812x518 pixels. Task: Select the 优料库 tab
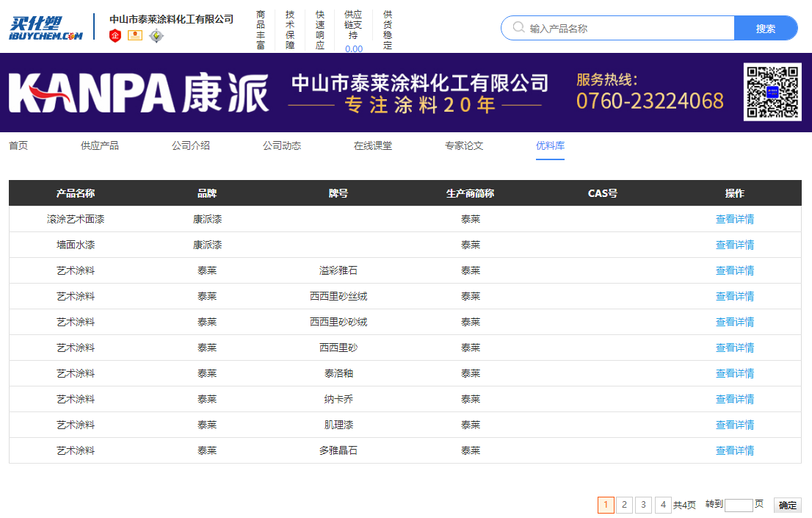(x=550, y=145)
